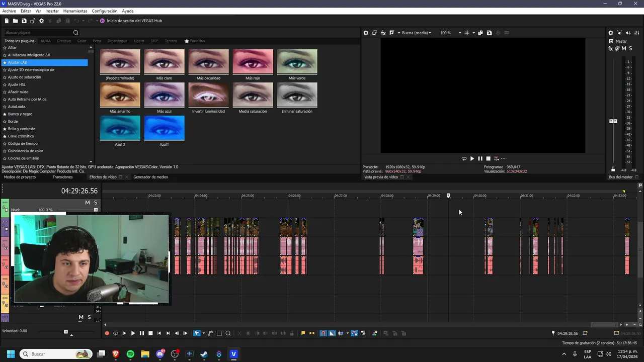Screen dimensions: 644x362
Task: Click Inicio de sesión del VEGAS Hub
Action: click(x=131, y=21)
